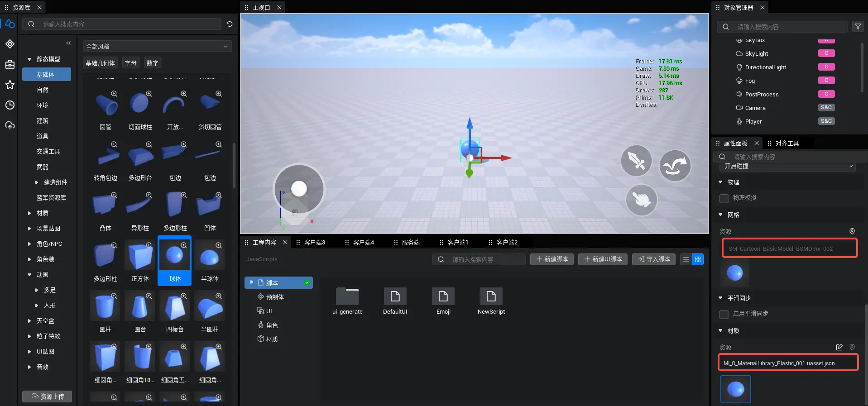
Task: Open the DefaultUI script file
Action: (395, 301)
